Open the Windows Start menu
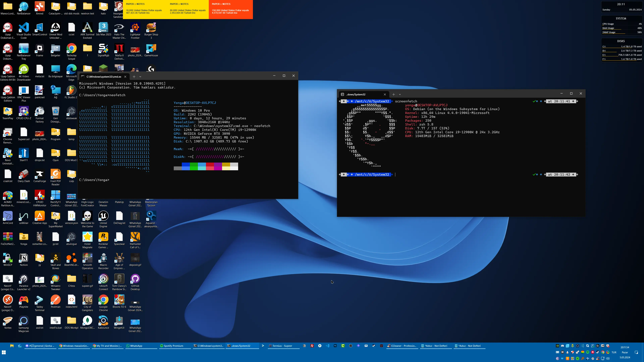The image size is (644, 362). pyautogui.click(x=4, y=352)
